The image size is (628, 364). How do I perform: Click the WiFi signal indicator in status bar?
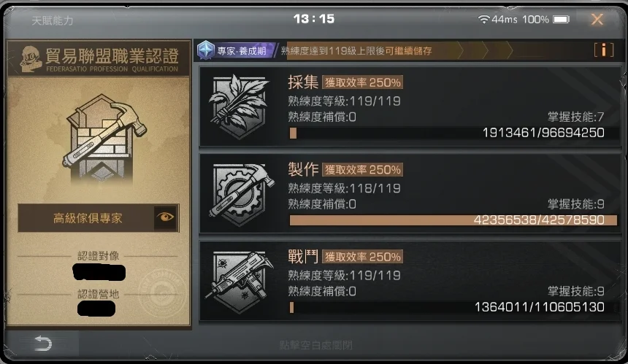pos(484,19)
